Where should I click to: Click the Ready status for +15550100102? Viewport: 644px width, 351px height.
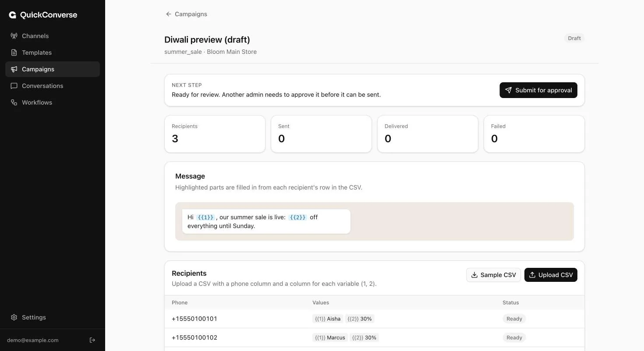(514, 337)
